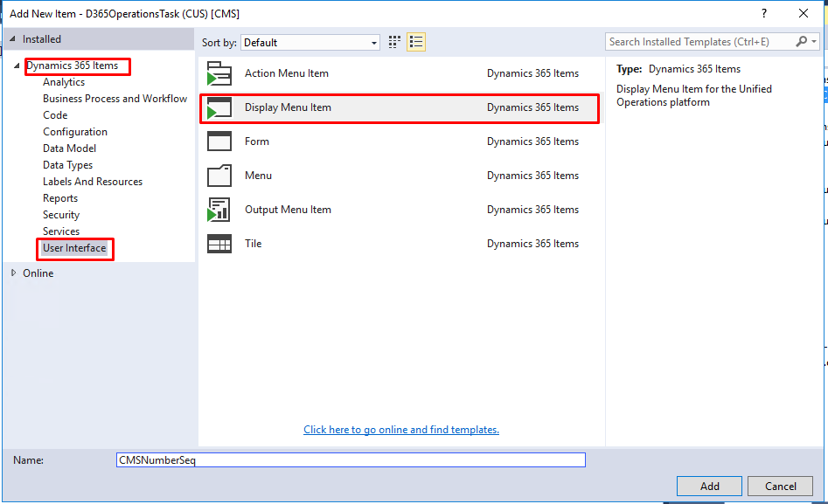
Task: Select the Menu template folder icon
Action: (219, 176)
